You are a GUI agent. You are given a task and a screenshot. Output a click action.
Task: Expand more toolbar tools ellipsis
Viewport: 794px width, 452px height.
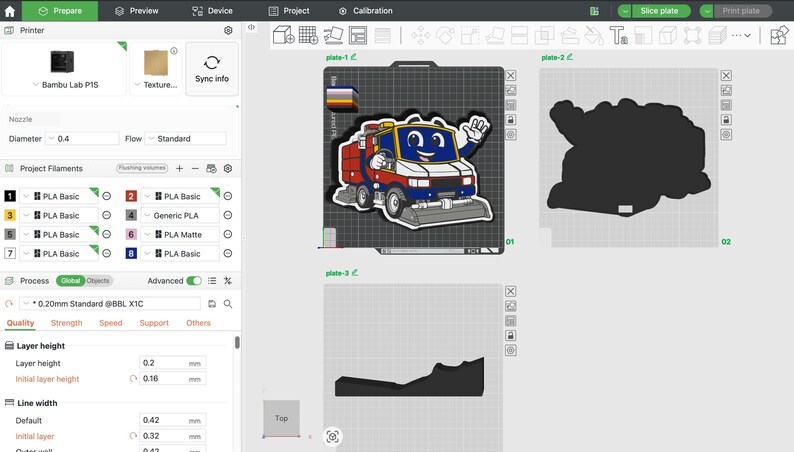coord(741,35)
